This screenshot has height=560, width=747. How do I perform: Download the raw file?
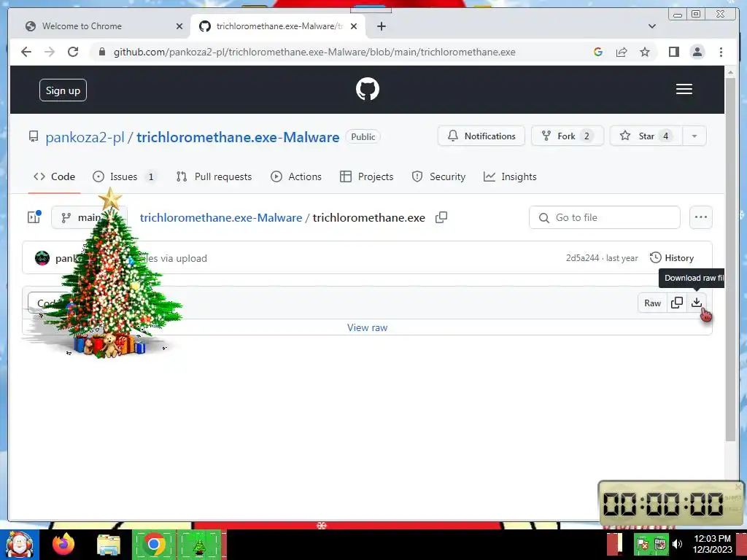697,303
